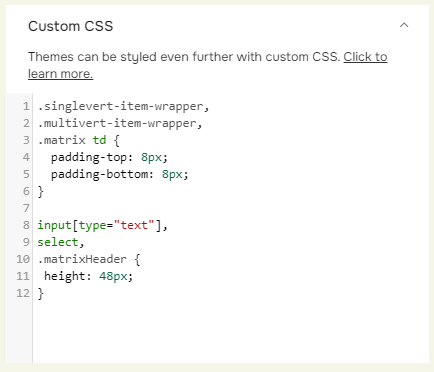Click the .matrix td selector line
434x372 pixels.
[x=79, y=140]
